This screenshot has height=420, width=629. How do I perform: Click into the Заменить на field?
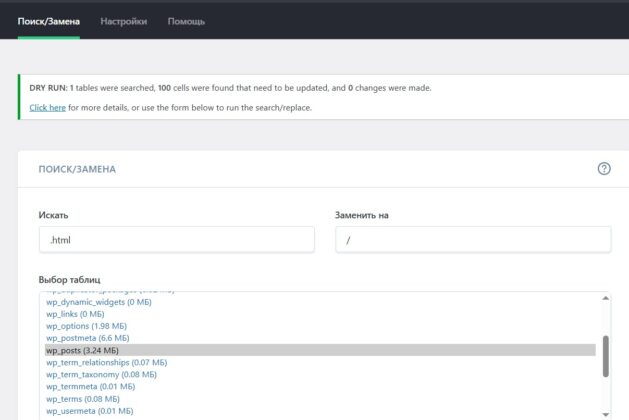472,240
